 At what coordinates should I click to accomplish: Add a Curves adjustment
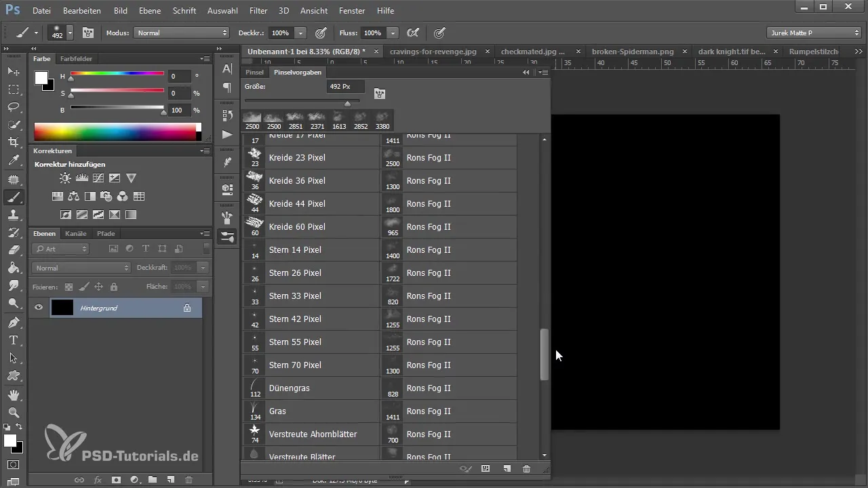[98, 178]
